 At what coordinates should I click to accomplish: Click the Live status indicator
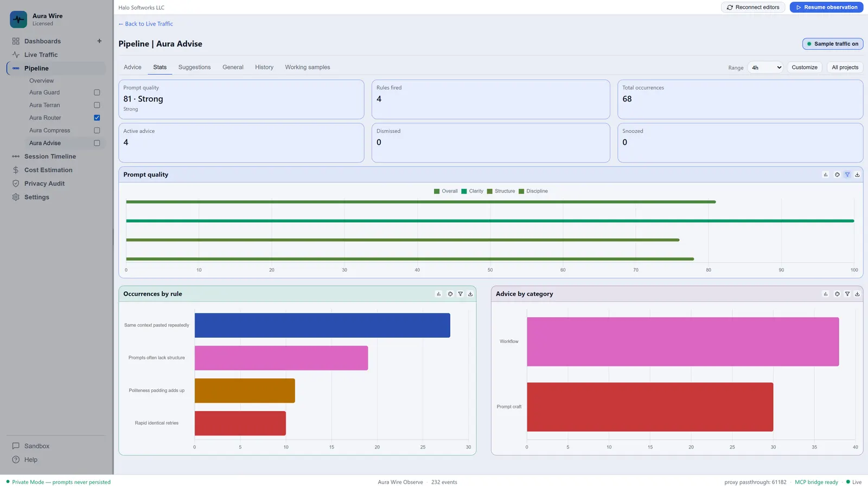854,482
